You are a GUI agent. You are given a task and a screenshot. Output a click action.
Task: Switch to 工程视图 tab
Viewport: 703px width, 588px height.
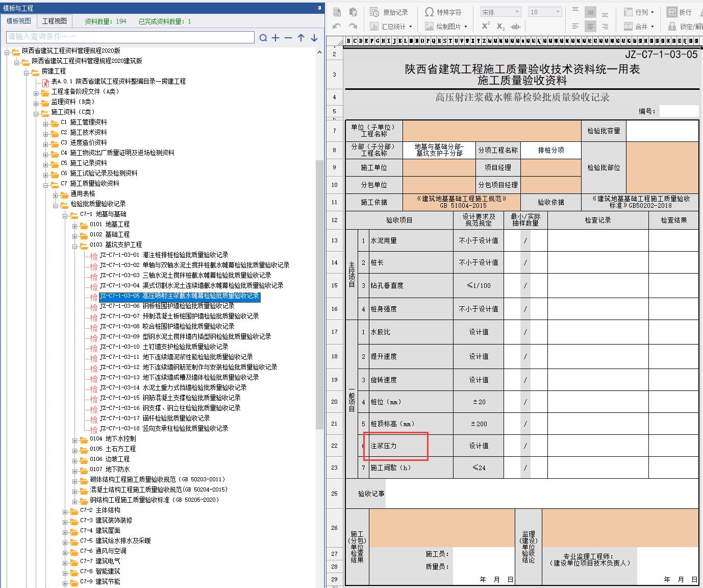coord(55,21)
